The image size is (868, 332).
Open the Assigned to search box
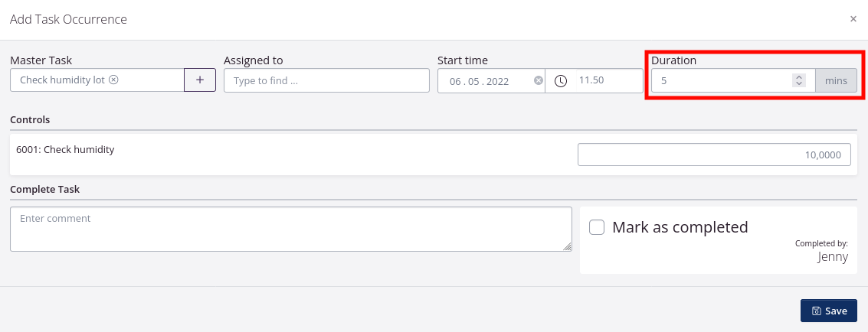[x=326, y=80]
